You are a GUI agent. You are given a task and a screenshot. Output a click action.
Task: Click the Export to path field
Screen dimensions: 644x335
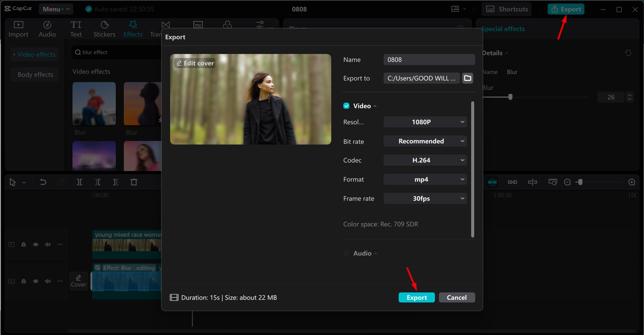422,78
